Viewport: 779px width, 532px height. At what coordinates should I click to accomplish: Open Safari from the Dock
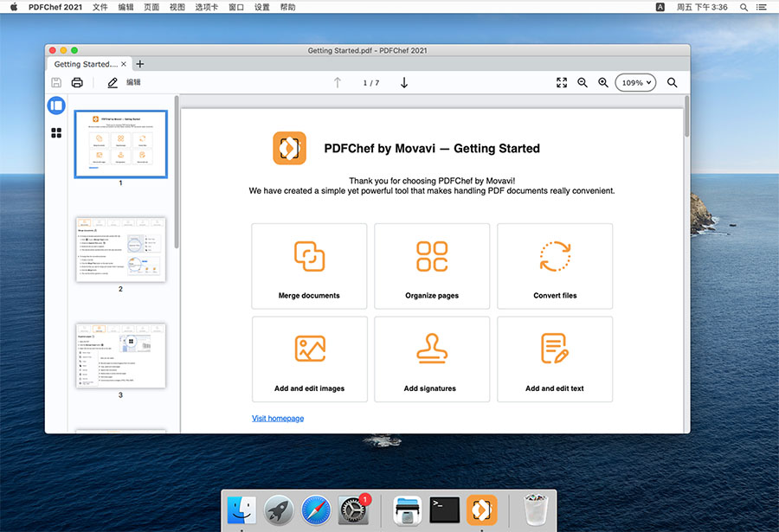click(316, 510)
